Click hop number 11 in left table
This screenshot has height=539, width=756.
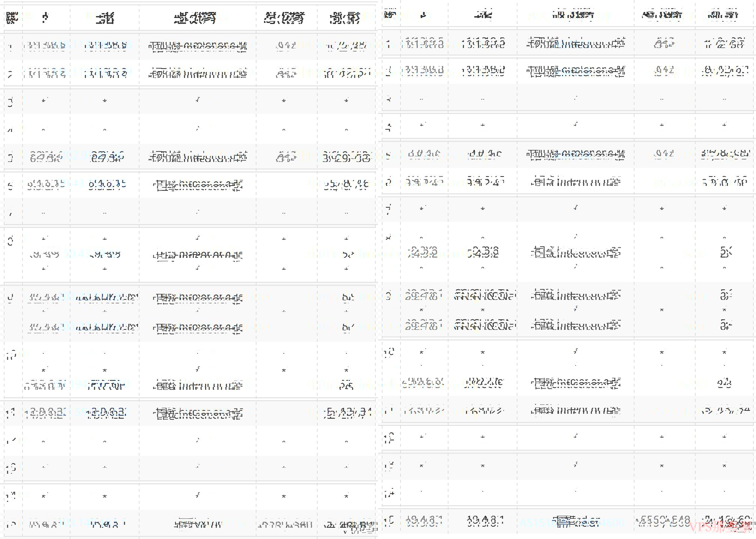tap(10, 413)
